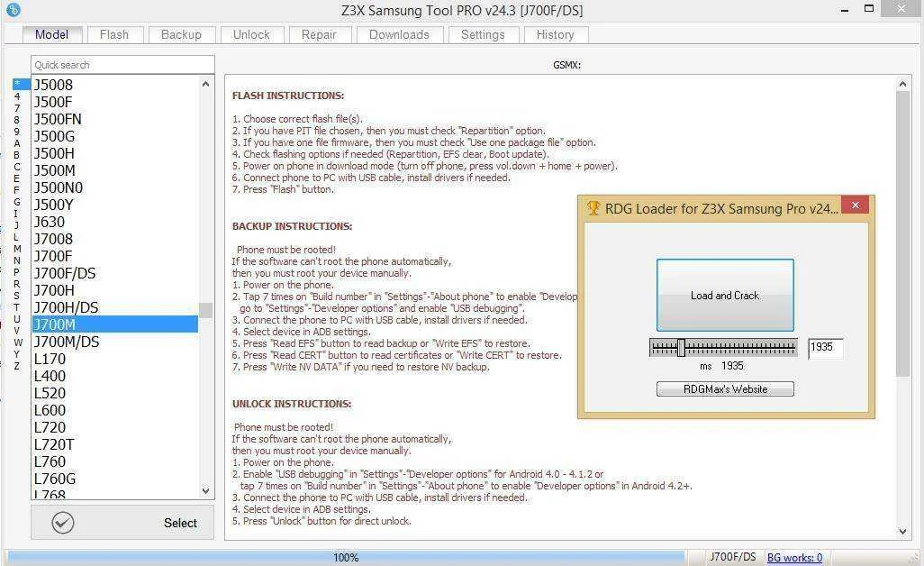The image size is (924, 566).
Task: Click the instructions panel scrollbar thumb
Action: coord(902,233)
